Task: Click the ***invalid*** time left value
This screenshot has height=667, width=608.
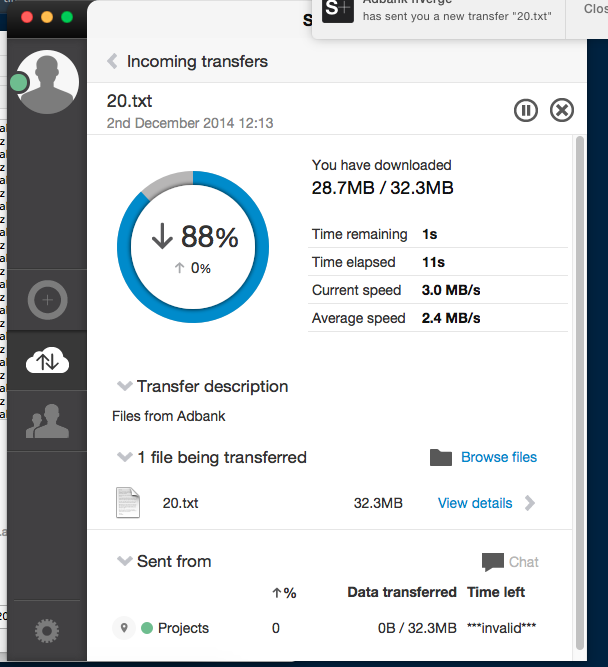Action: (x=502, y=628)
